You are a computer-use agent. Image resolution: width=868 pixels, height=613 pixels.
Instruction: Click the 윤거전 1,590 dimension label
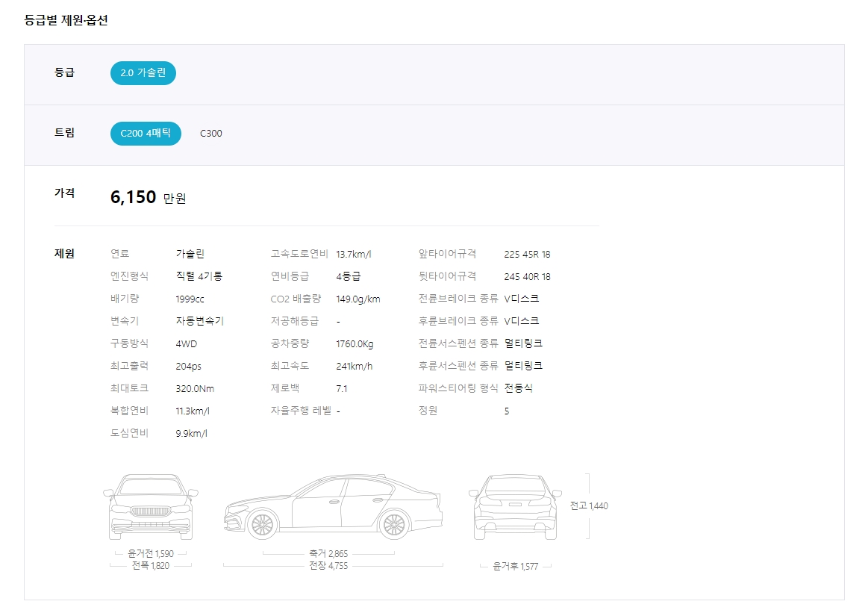151,554
